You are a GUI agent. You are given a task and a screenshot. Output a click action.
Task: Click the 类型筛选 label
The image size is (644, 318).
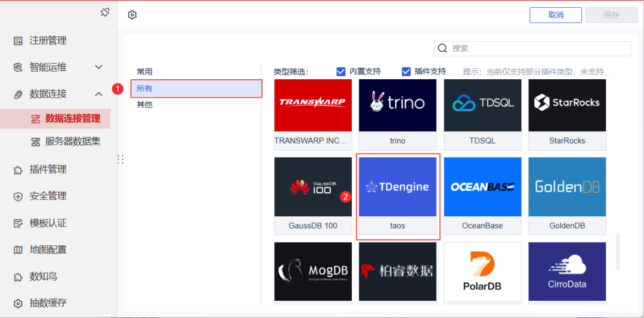(x=291, y=72)
